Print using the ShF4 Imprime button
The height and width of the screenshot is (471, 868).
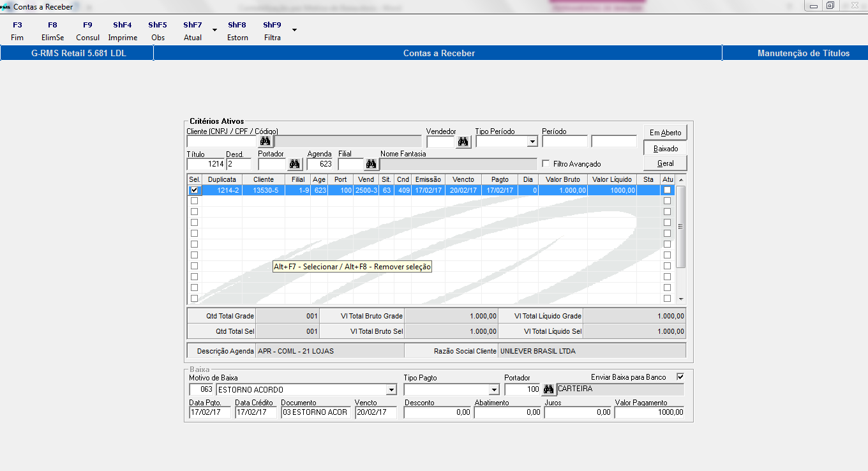pyautogui.click(x=123, y=31)
